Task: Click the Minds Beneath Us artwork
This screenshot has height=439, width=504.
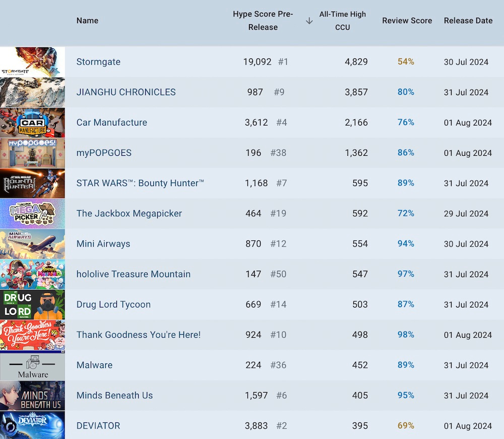Action: pyautogui.click(x=32, y=395)
